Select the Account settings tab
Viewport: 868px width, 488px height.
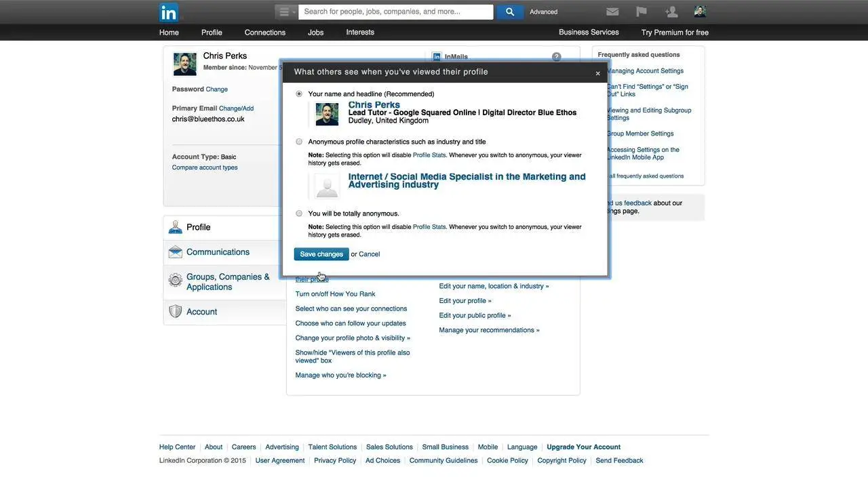coord(225,312)
